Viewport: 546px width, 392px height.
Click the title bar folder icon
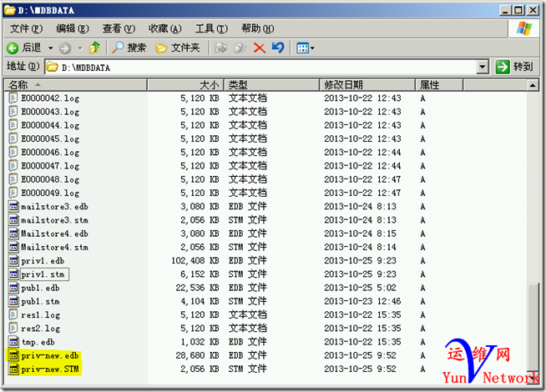9,10
